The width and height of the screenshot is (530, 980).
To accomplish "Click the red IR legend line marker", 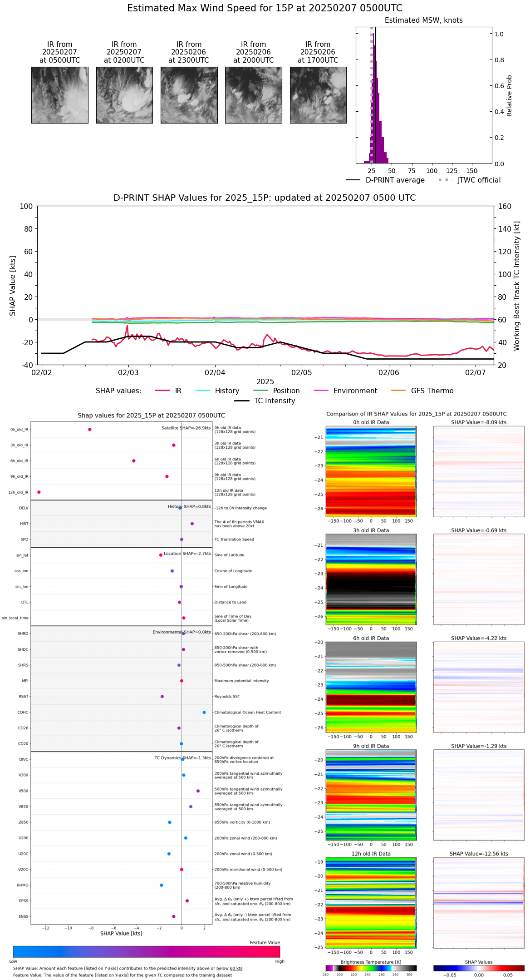I will click(x=162, y=391).
